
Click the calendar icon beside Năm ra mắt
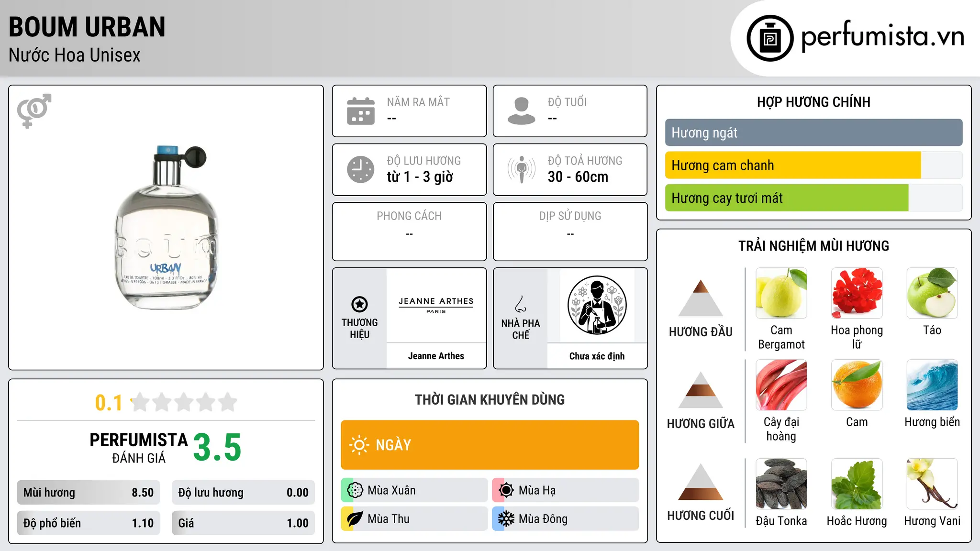361,111
